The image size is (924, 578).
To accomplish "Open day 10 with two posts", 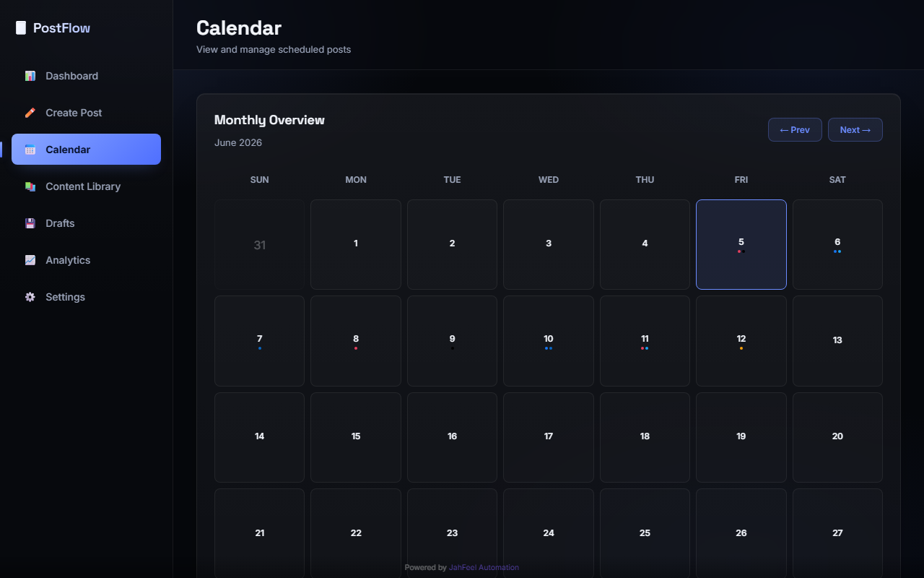I will (x=549, y=341).
